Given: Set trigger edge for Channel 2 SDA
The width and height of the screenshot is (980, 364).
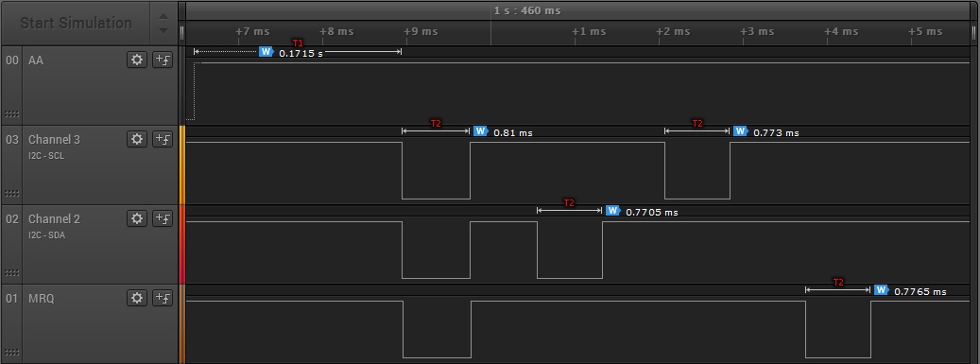Looking at the screenshot, I should pos(163,218).
